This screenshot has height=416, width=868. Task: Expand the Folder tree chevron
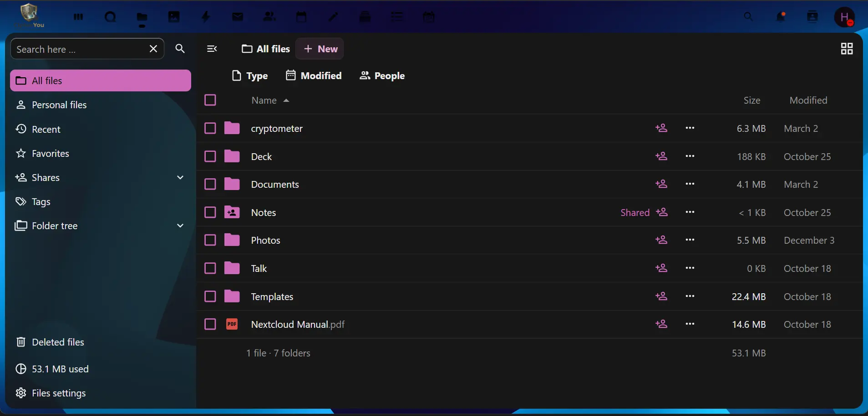coord(180,226)
